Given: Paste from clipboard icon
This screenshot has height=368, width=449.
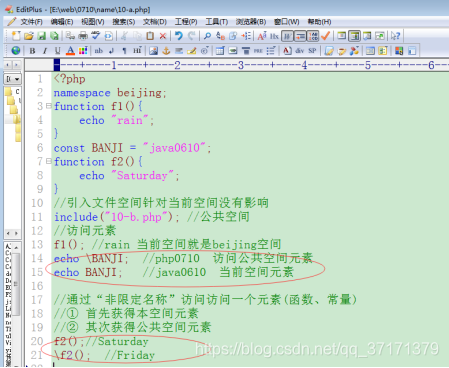Looking at the screenshot, I should 150,36.
